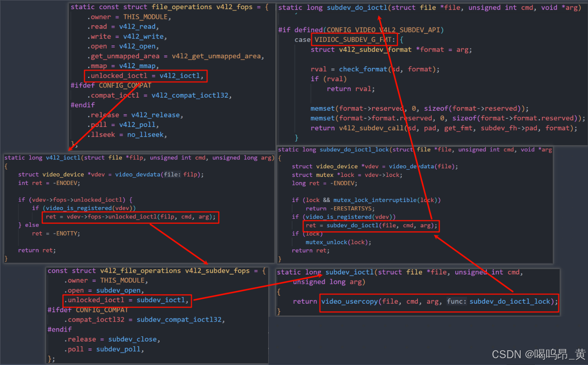The image size is (588, 365).
Task: Click '.get_unmapped_area = v4l2_get_unmapped_area,'
Action: [x=175, y=56]
